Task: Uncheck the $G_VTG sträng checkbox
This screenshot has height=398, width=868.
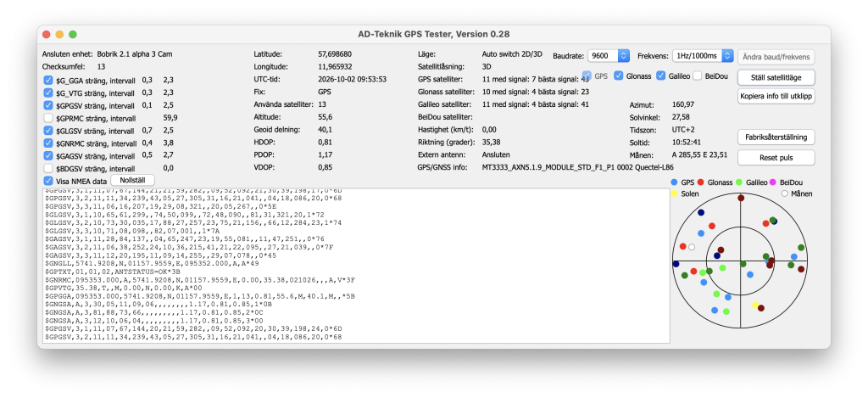Action: pos(48,92)
